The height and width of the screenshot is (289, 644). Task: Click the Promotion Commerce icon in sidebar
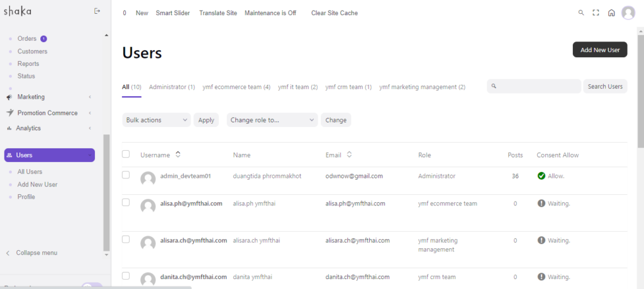click(x=9, y=113)
